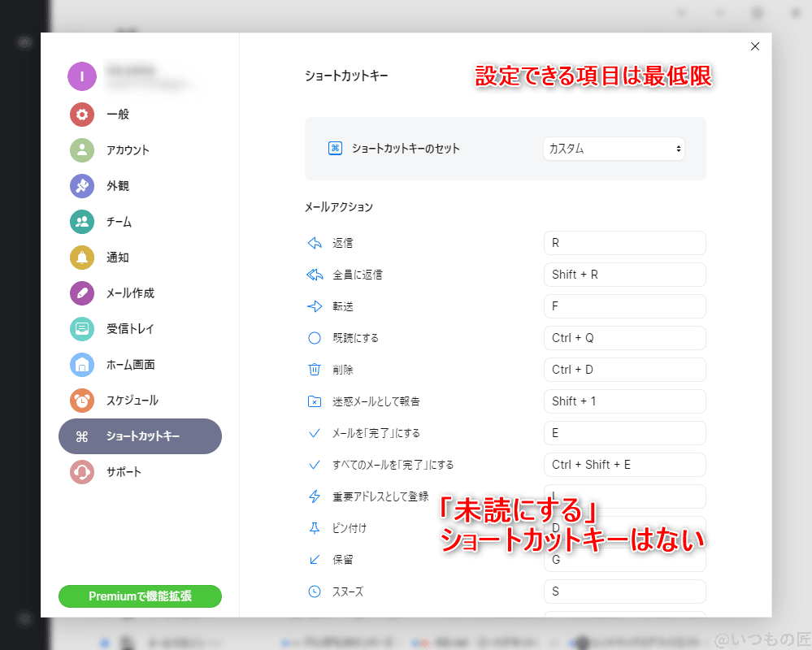Image resolution: width=812 pixels, height=650 pixels.
Task: Click the ピン付け pin icon
Action: coord(315,527)
